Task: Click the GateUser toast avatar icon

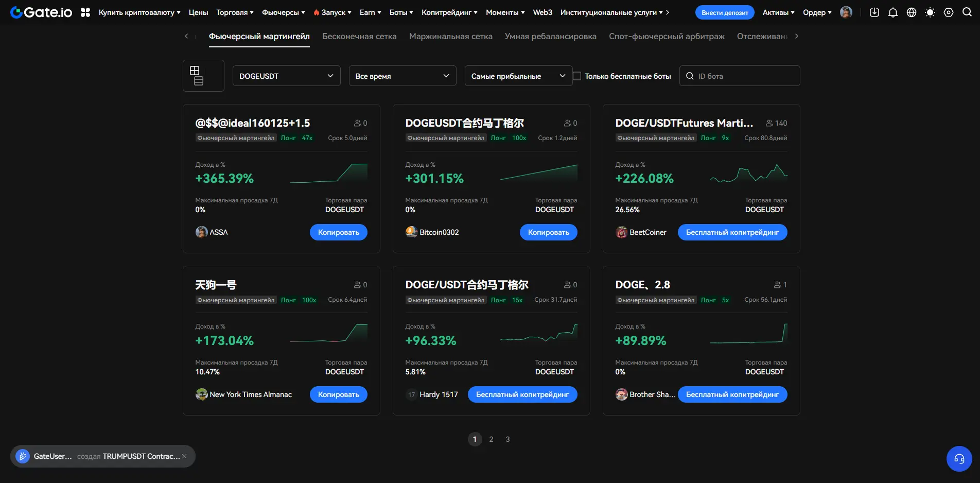Action: 23,456
